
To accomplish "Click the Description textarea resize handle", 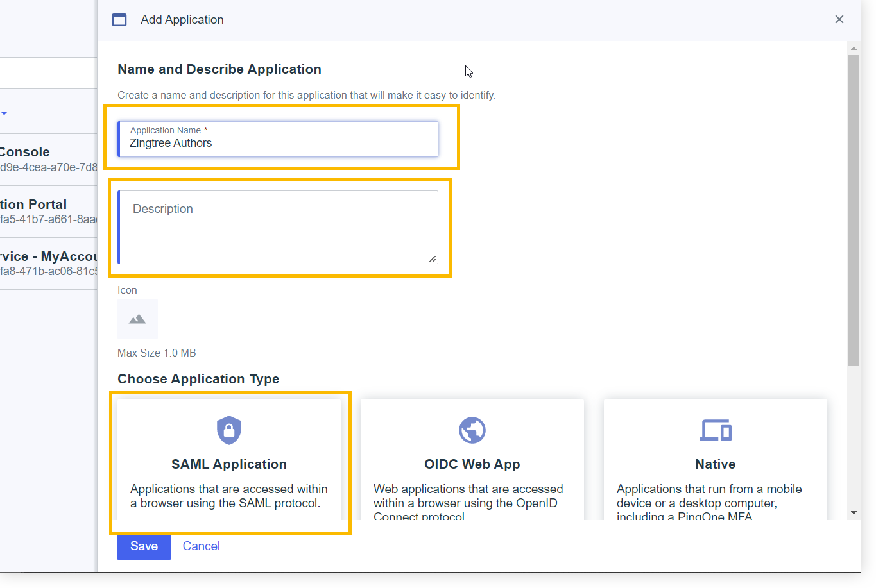I will 433,258.
